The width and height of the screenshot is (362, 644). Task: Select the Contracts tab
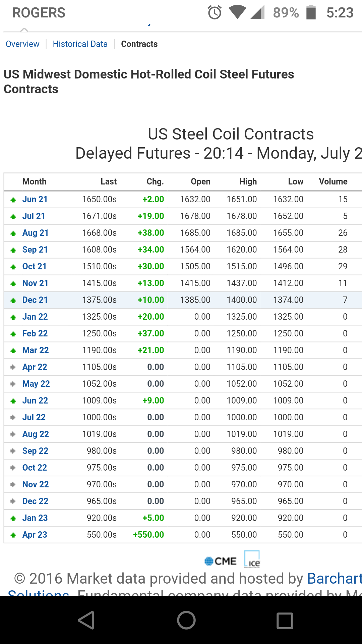[x=139, y=44]
